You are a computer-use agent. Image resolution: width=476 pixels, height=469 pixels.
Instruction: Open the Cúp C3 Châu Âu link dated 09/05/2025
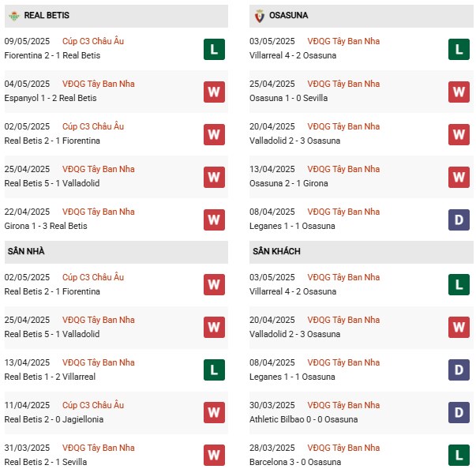tap(93, 41)
